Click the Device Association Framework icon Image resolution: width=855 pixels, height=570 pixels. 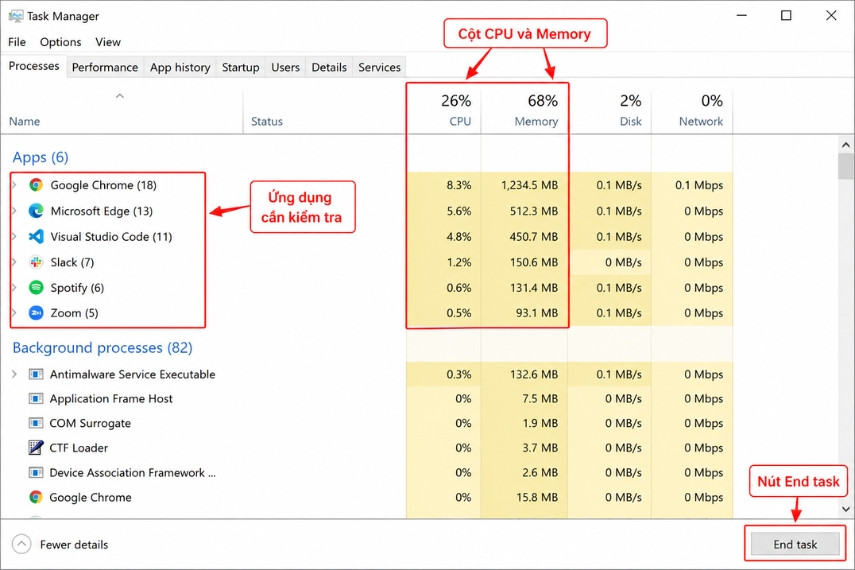pyautogui.click(x=35, y=472)
